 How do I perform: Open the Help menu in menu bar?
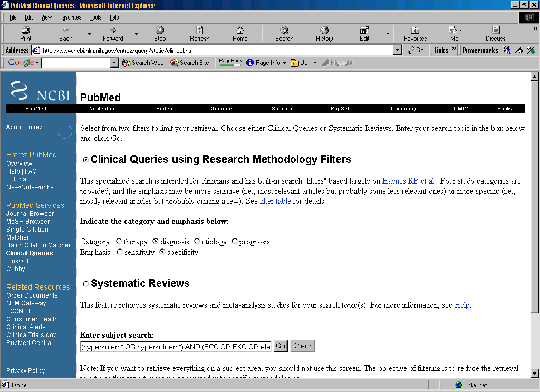(114, 17)
